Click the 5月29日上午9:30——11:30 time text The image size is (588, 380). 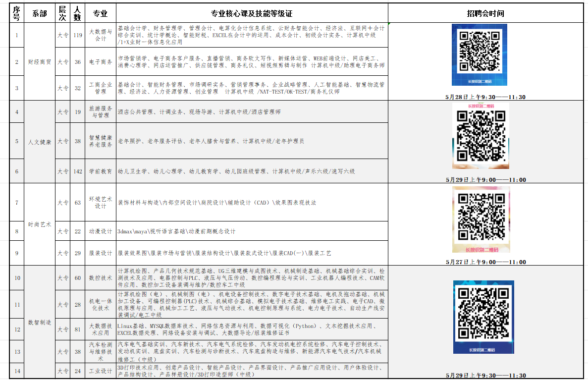(485, 376)
